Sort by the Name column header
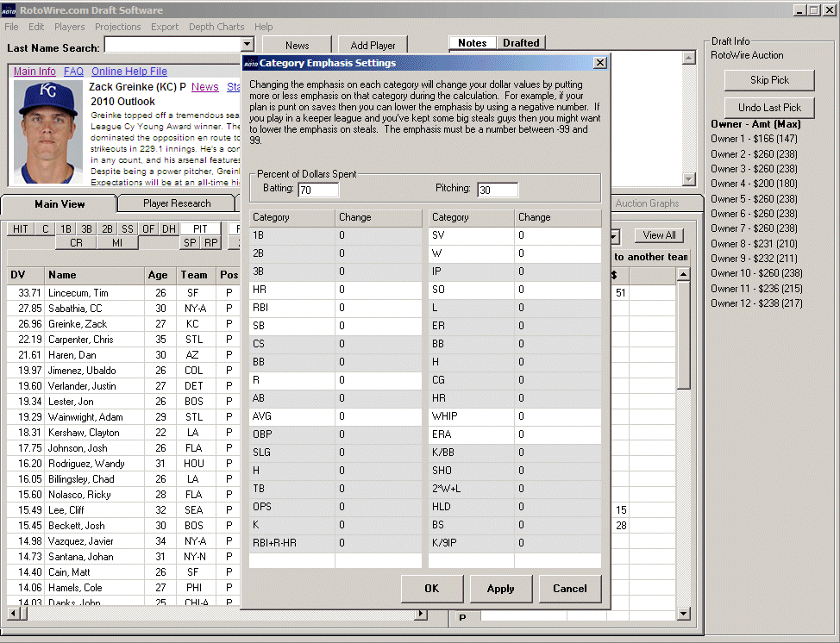The width and height of the screenshot is (840, 643). tap(94, 275)
